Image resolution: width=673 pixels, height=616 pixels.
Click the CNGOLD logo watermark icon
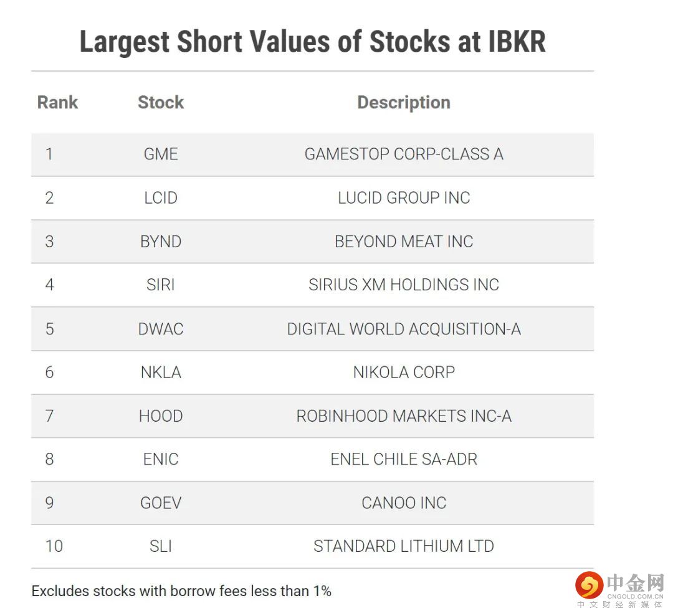click(588, 585)
